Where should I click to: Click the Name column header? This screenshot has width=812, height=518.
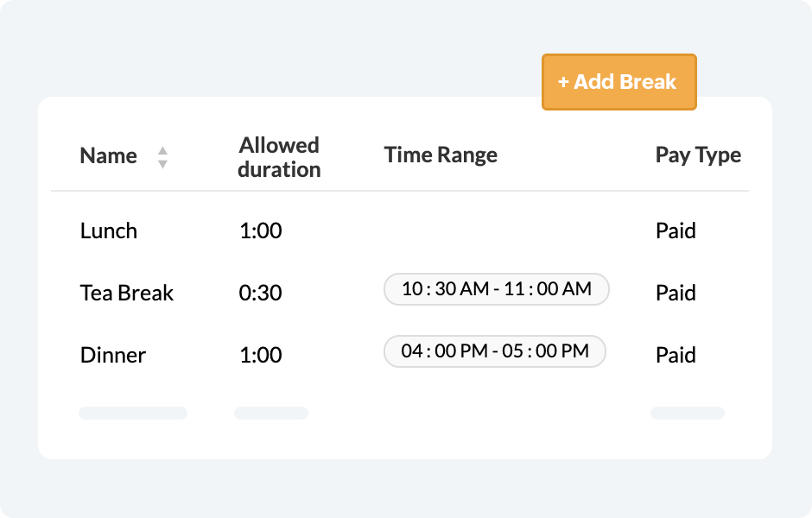tap(109, 156)
